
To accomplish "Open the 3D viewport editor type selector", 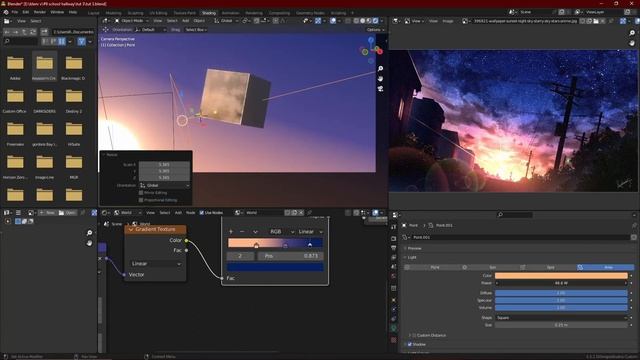I will click(x=106, y=20).
